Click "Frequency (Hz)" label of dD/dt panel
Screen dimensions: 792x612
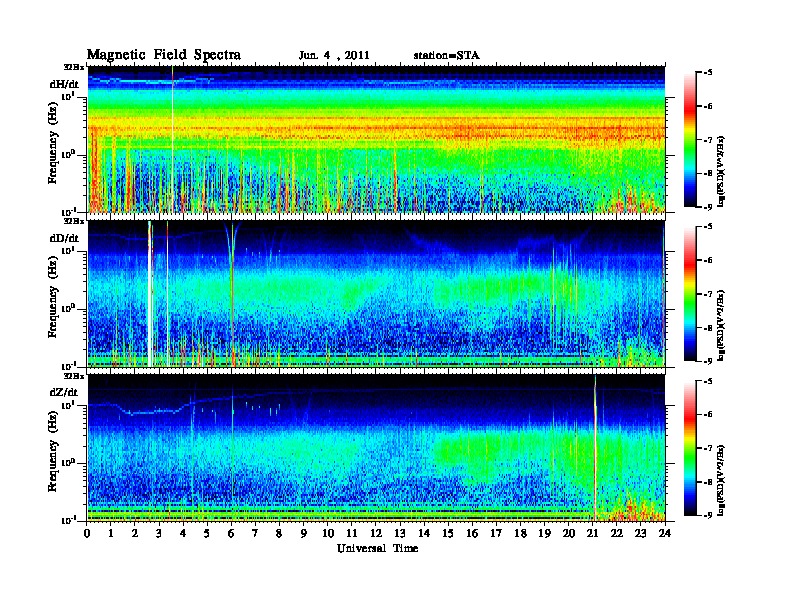(53, 298)
